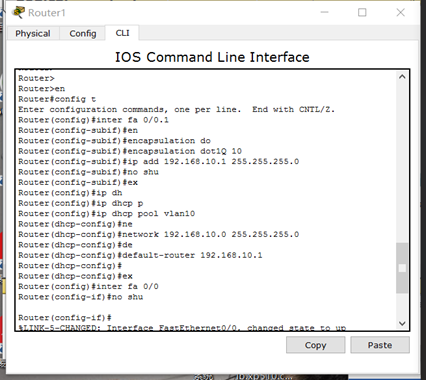Image resolution: width=426 pixels, height=380 pixels.
Task: Click the terminal scrollbar up arrow
Action: pyautogui.click(x=402, y=77)
